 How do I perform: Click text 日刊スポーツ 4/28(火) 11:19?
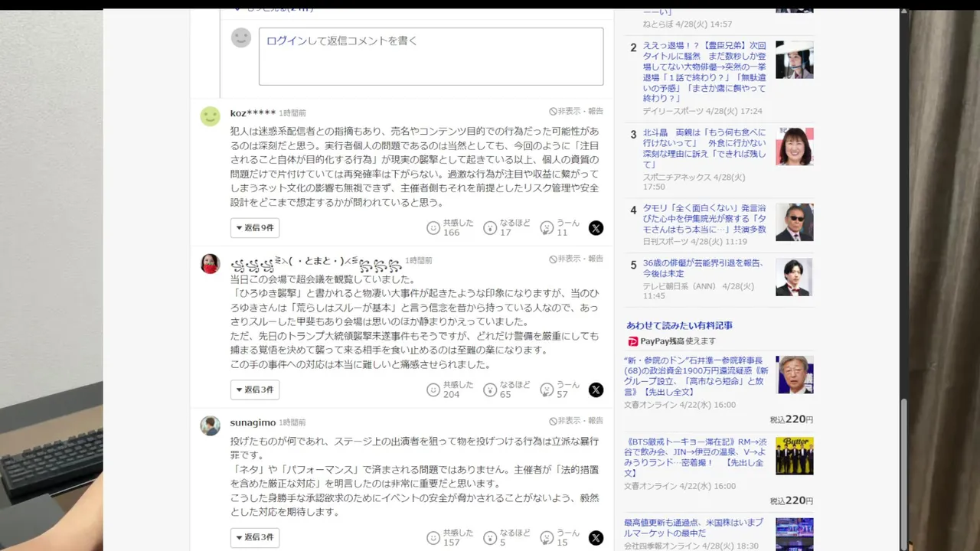click(x=694, y=241)
